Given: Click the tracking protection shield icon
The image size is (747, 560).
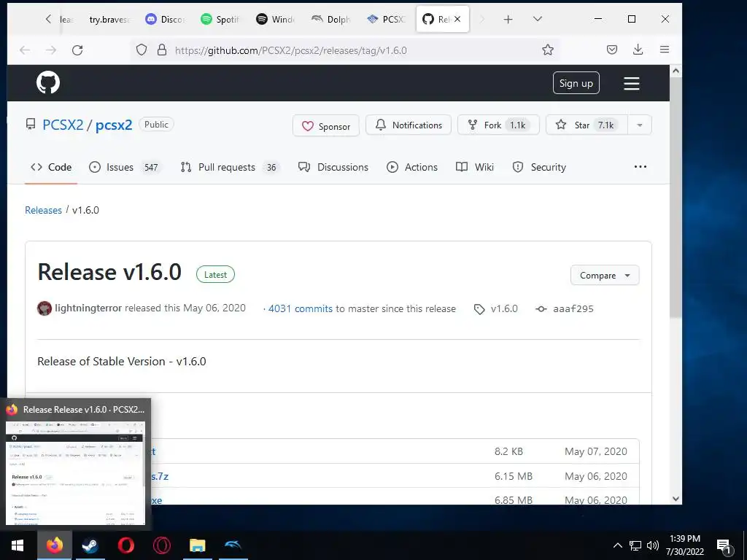Looking at the screenshot, I should 142,50.
